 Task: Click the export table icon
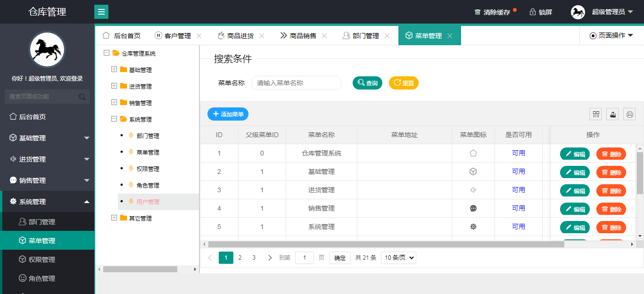coord(612,114)
